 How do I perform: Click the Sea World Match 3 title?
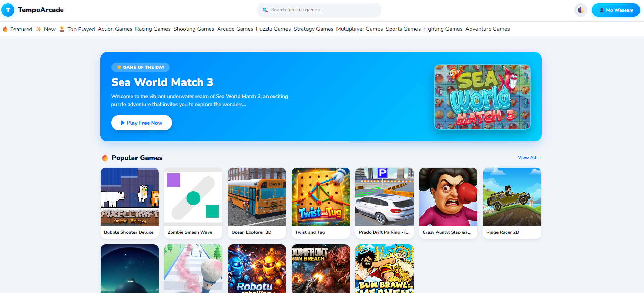[x=162, y=82]
